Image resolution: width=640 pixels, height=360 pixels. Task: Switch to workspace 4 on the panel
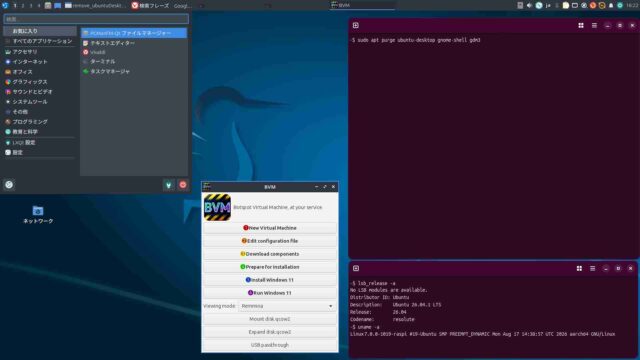click(39, 6)
